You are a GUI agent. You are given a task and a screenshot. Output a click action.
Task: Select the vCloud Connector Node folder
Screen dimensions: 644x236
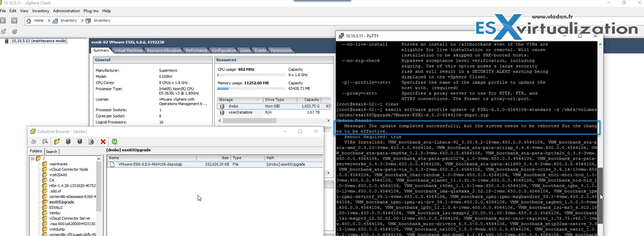point(70,170)
